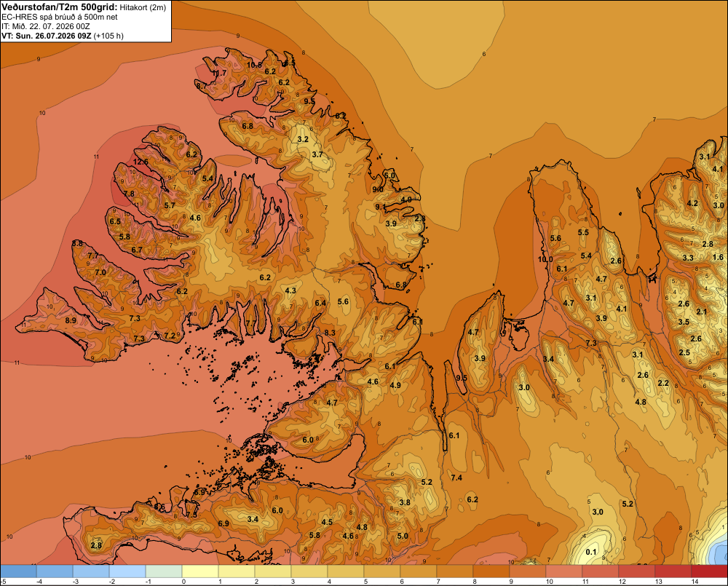728x586 pixels.
Task: Click the 8.9 temperature label on southwest peninsula
Action: click(x=71, y=320)
